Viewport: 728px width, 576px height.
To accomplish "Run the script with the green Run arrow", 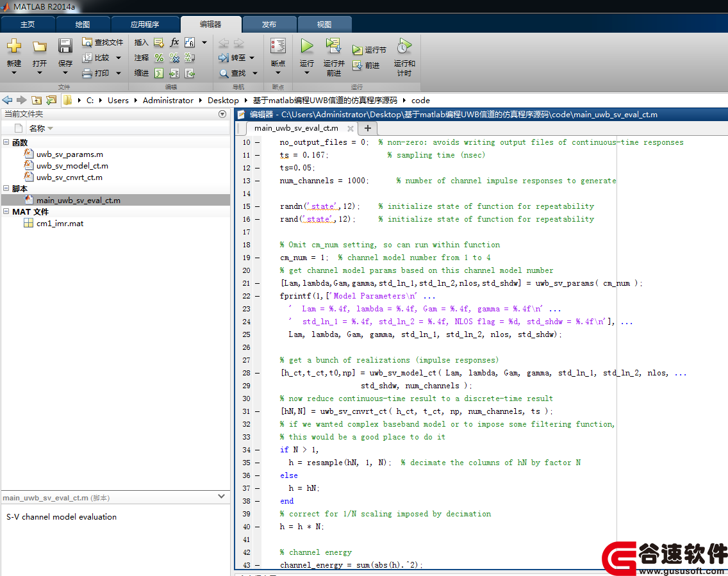I will pyautogui.click(x=306, y=46).
